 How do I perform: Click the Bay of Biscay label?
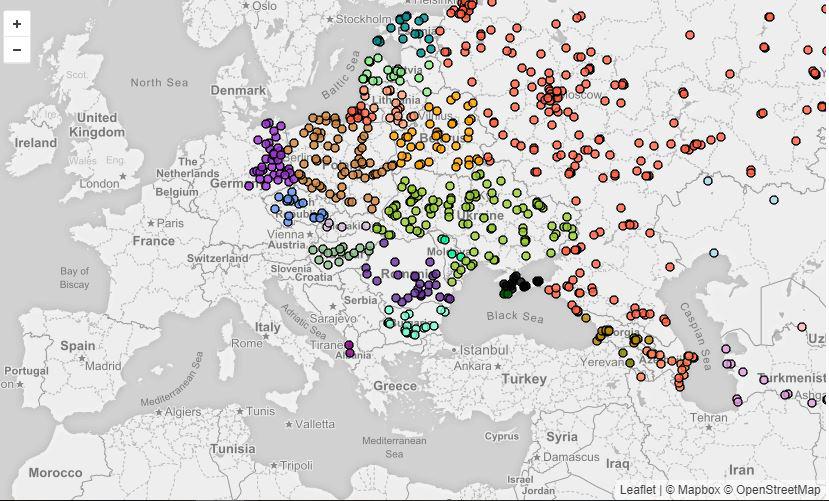[x=75, y=278]
